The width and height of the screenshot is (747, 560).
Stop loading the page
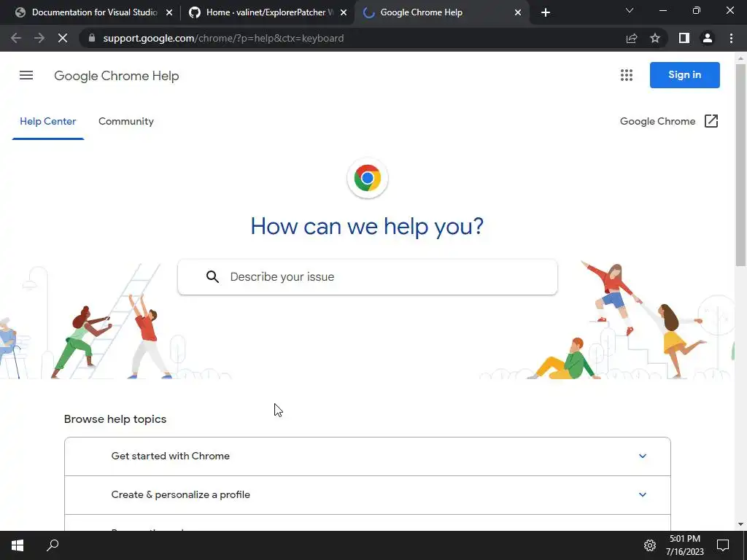tap(63, 38)
